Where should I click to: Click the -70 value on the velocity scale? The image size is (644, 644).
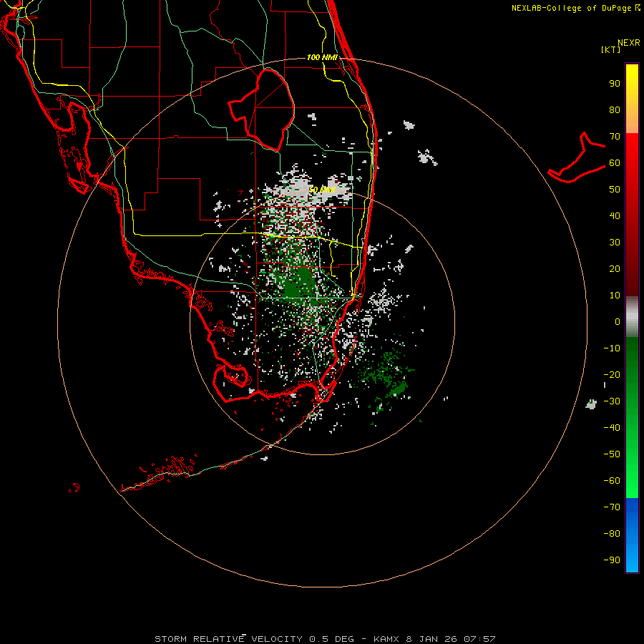click(x=612, y=507)
